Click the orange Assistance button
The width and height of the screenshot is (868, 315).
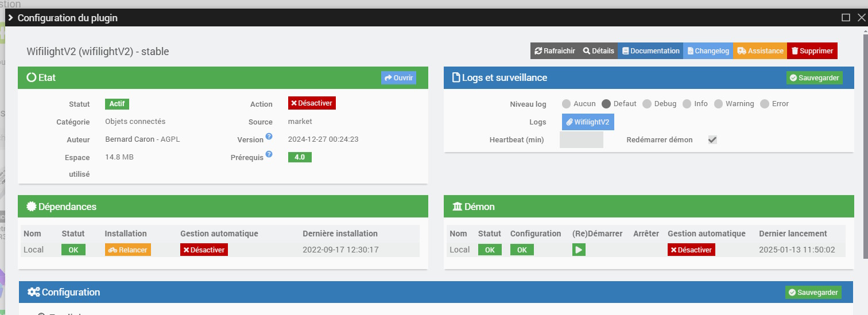[760, 50]
